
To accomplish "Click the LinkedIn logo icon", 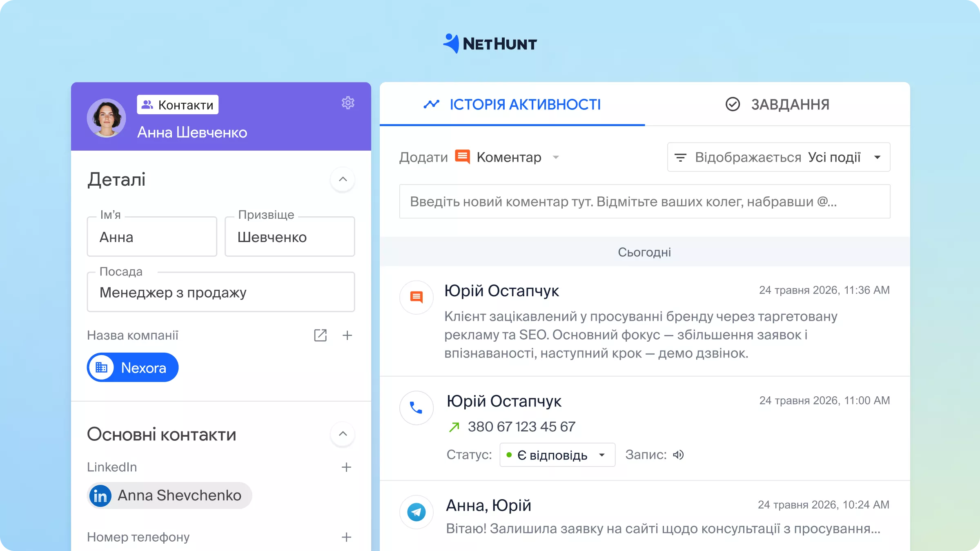I will [x=100, y=496].
